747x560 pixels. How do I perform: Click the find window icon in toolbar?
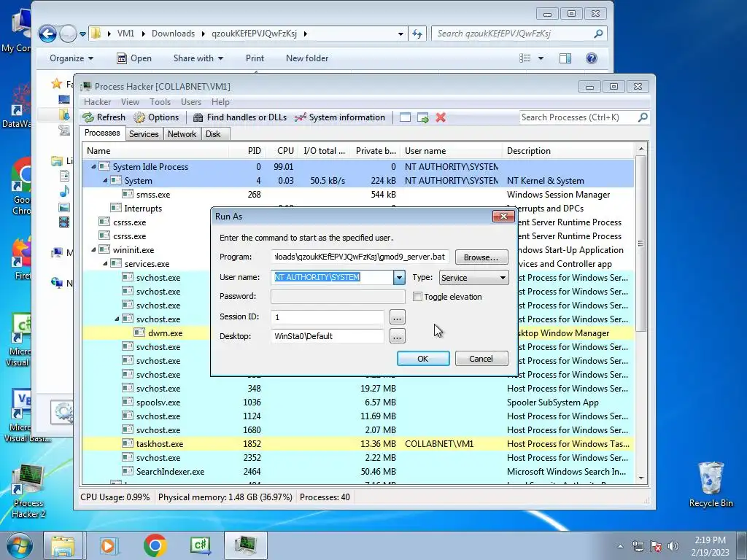click(405, 117)
